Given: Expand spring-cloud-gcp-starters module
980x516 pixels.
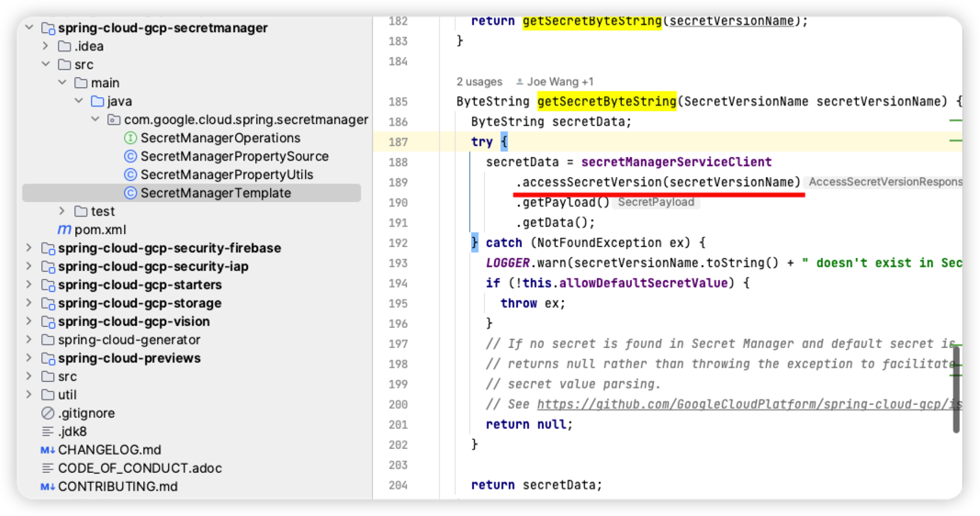Looking at the screenshot, I should 29,285.
